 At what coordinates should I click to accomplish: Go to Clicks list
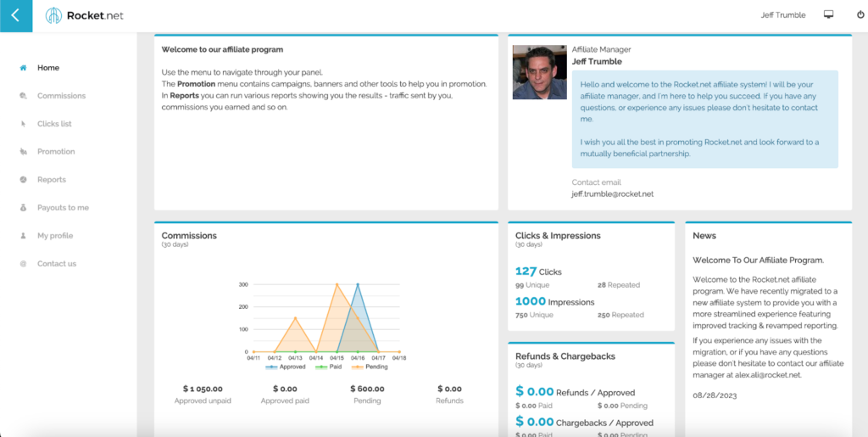point(54,124)
